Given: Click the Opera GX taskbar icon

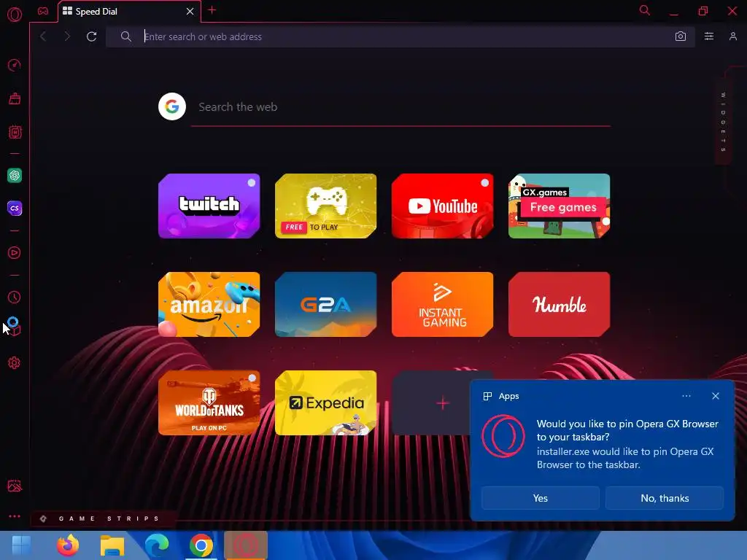Looking at the screenshot, I should 245,545.
